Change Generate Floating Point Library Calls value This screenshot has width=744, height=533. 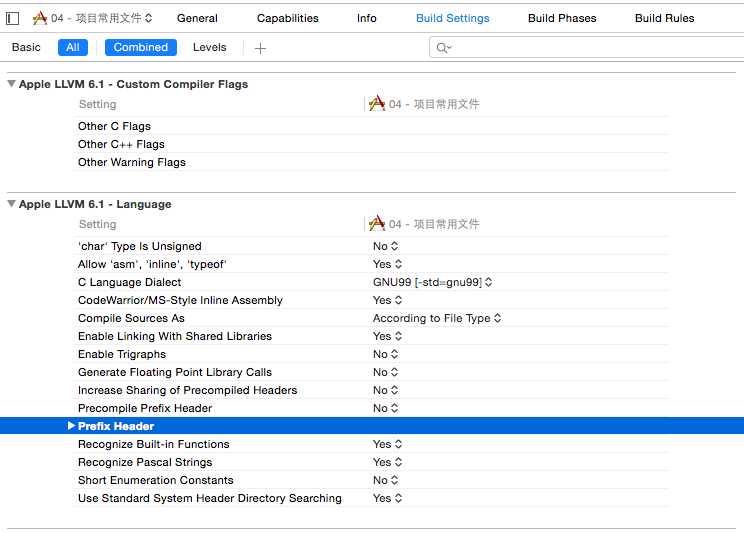[385, 372]
